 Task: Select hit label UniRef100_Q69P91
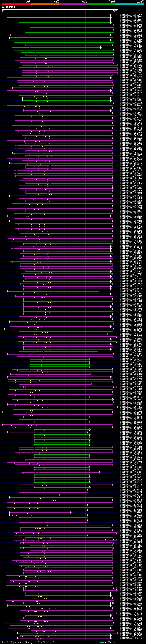[x=131, y=344]
